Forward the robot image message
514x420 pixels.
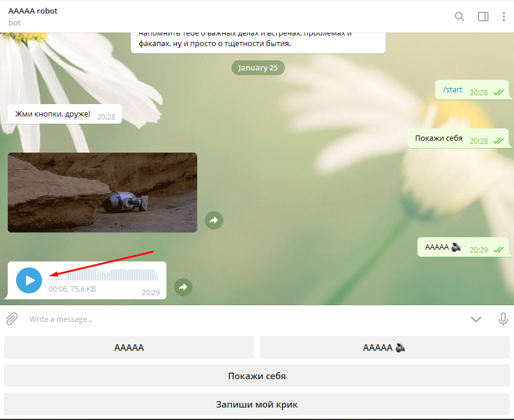(214, 220)
